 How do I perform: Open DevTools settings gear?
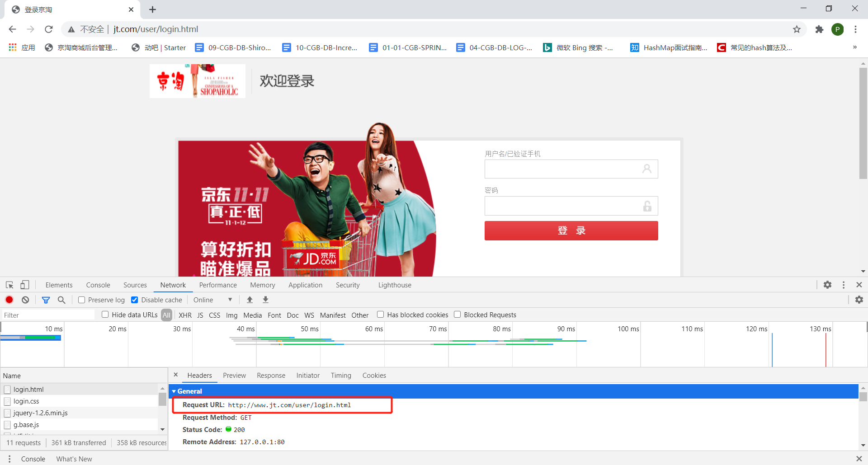pyautogui.click(x=828, y=285)
